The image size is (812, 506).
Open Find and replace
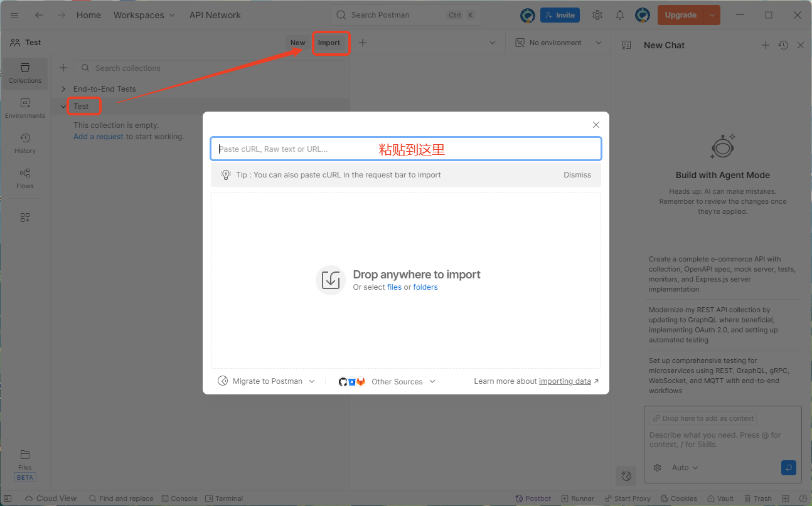pos(121,498)
